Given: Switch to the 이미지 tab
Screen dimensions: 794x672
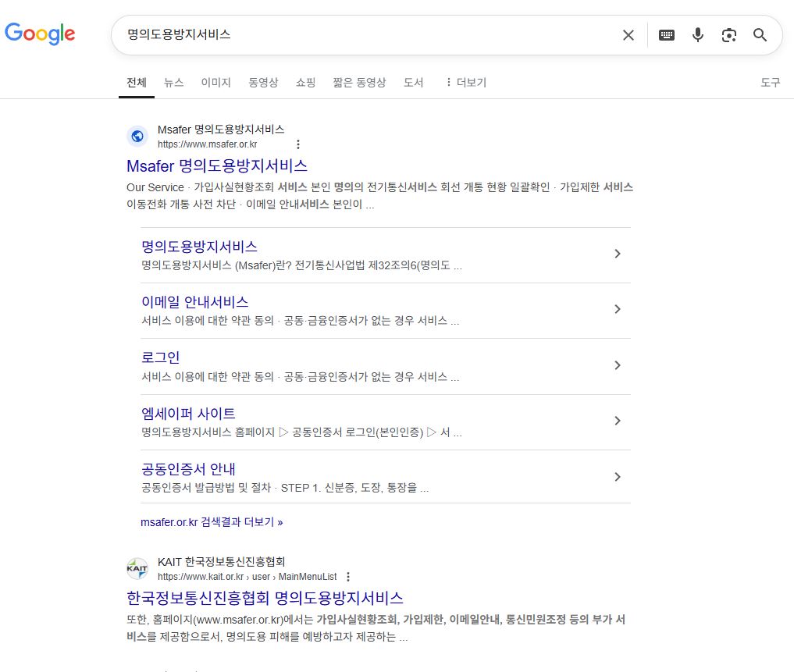Looking at the screenshot, I should tap(215, 82).
